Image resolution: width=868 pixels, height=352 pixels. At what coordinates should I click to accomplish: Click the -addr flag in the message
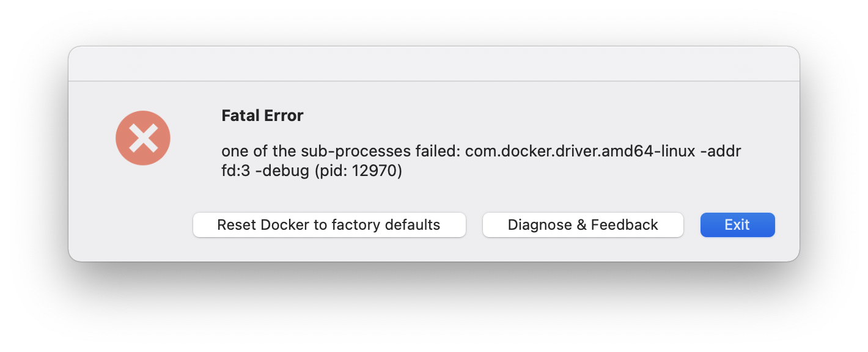tap(720, 151)
